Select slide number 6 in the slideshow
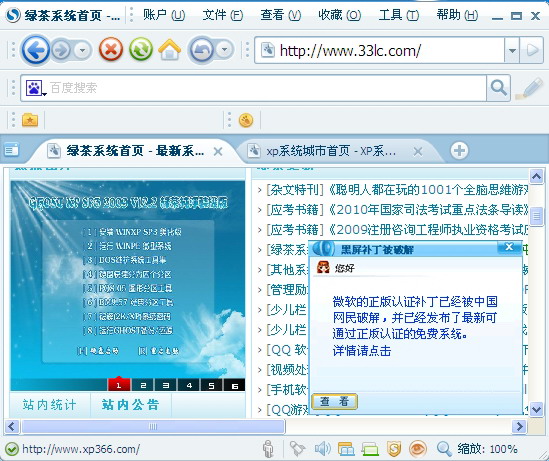 [235, 385]
